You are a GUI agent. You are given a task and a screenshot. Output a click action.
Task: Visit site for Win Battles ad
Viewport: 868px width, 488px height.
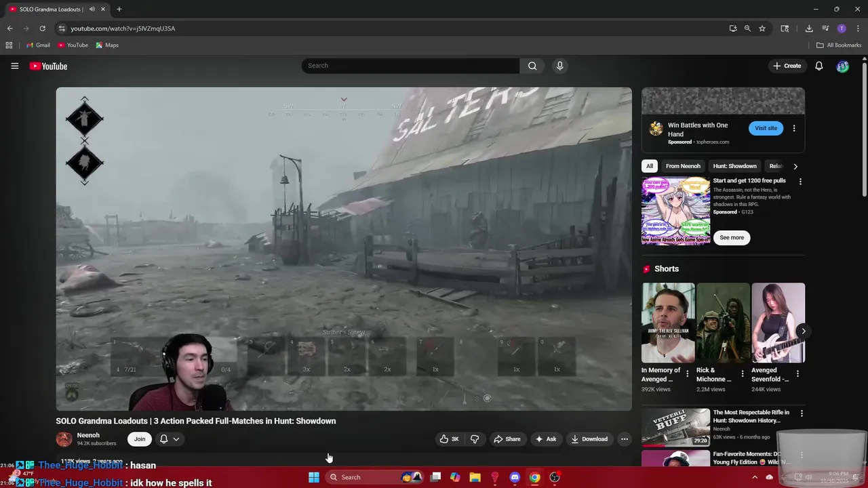click(766, 128)
